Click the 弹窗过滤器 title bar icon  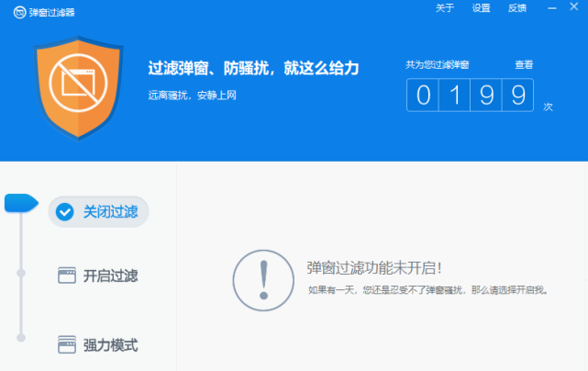pos(19,12)
